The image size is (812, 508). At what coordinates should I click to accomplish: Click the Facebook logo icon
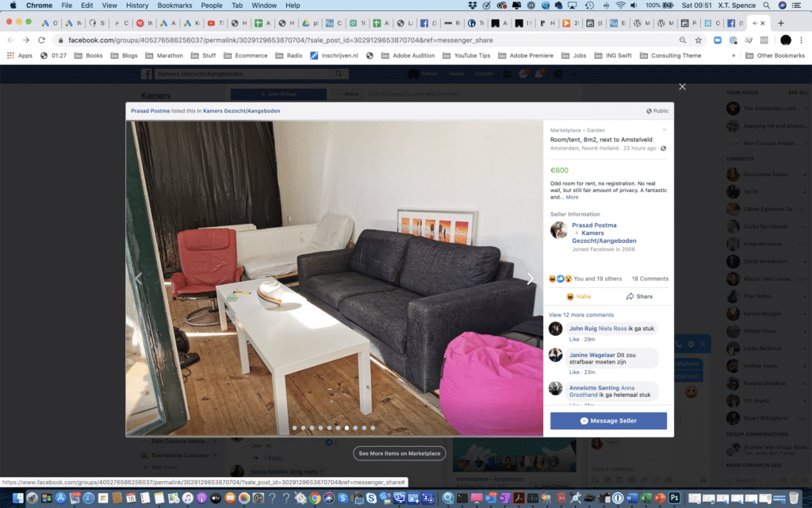pos(147,74)
